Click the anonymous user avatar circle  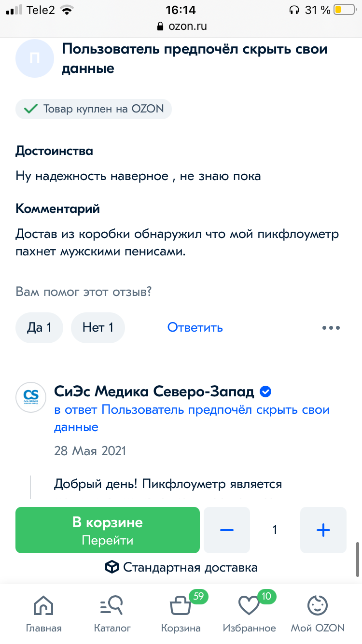click(x=35, y=58)
